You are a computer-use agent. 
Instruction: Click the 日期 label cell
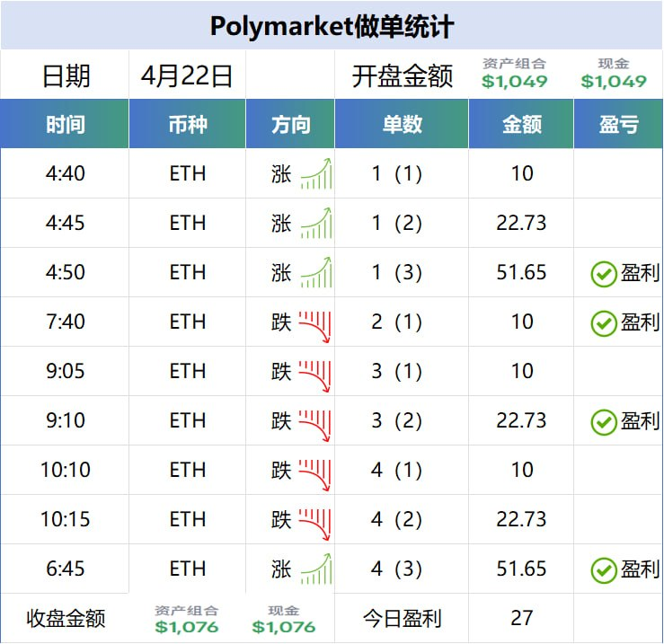(66, 75)
